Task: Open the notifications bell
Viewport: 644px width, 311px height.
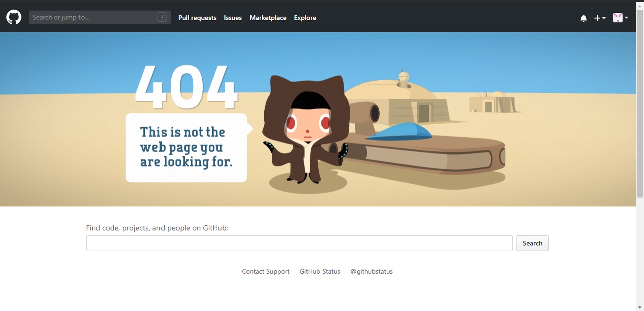Action: (x=583, y=18)
